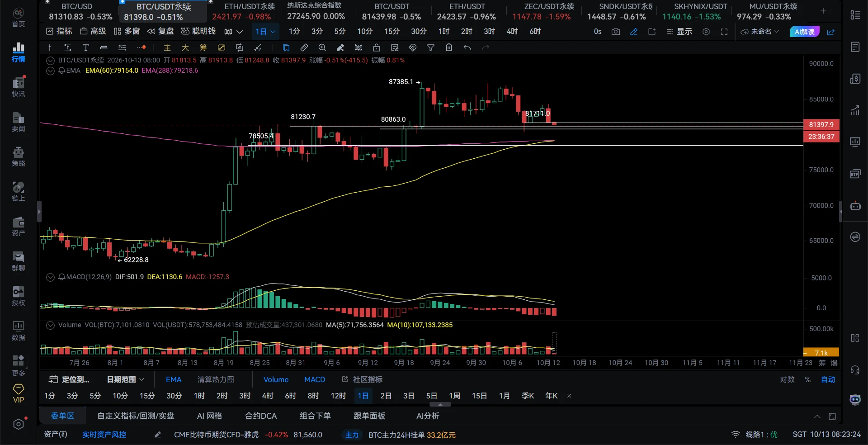The height and width of the screenshot is (445, 868).
Task: Click the 定位到... locate button
Action: (x=69, y=379)
